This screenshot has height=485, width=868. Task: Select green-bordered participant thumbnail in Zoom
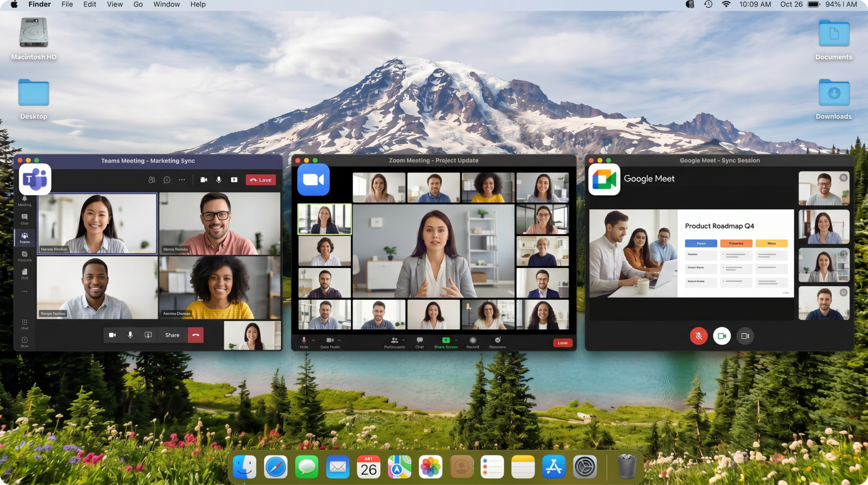[x=325, y=219]
